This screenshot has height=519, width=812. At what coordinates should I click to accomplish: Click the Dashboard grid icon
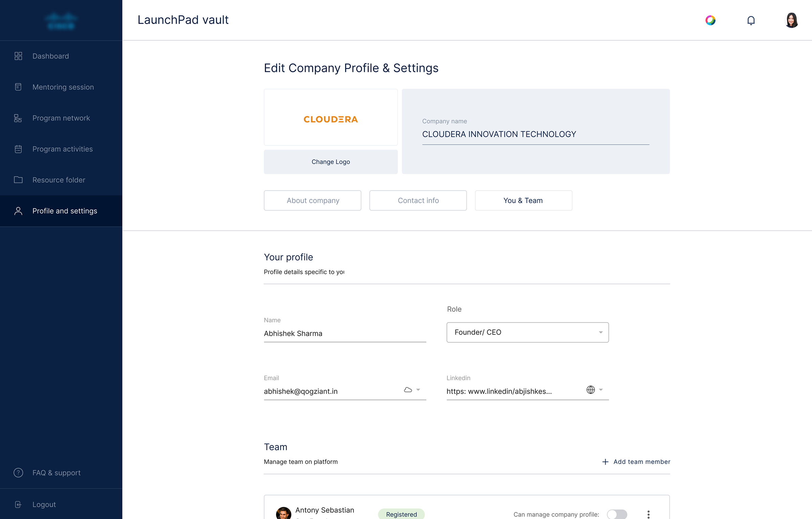18,56
